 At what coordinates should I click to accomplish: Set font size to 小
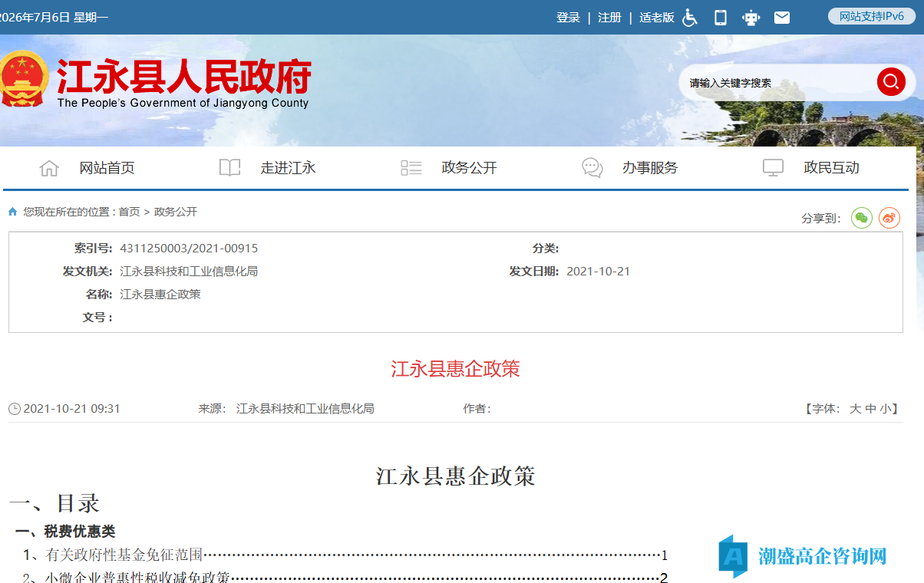point(886,409)
